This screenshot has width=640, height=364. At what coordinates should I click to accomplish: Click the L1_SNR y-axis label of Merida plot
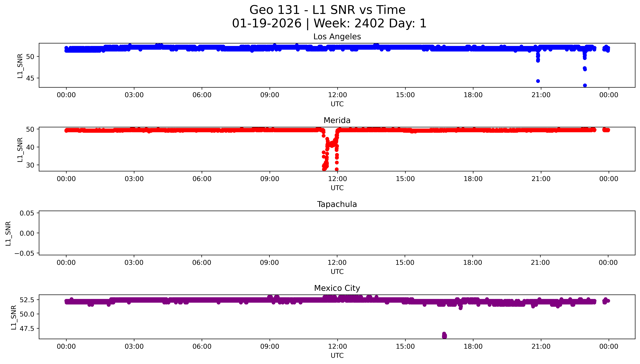(x=20, y=150)
